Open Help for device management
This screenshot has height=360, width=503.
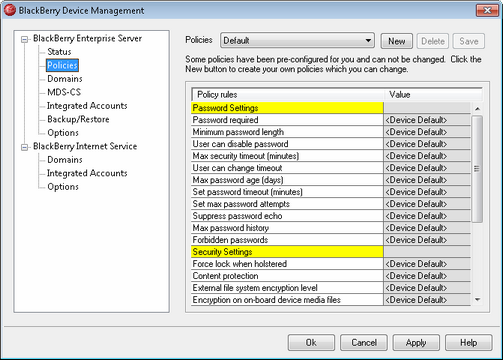(468, 343)
